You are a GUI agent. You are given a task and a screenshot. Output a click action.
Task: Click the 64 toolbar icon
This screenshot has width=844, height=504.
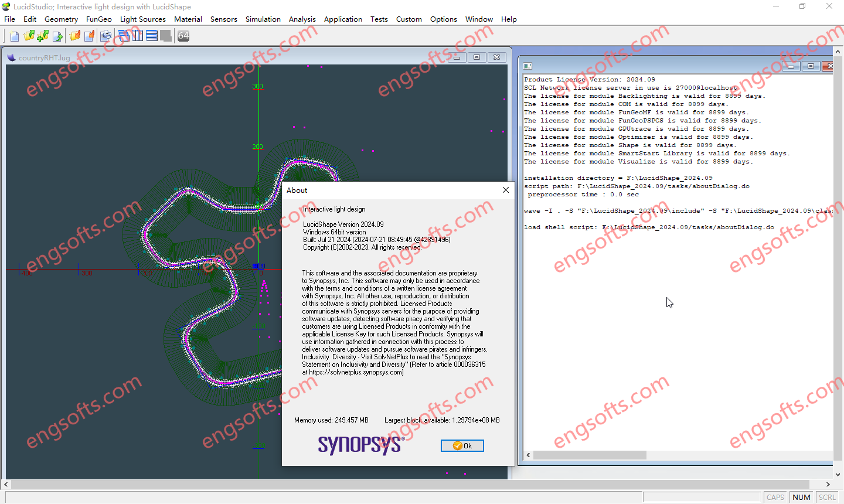[183, 36]
